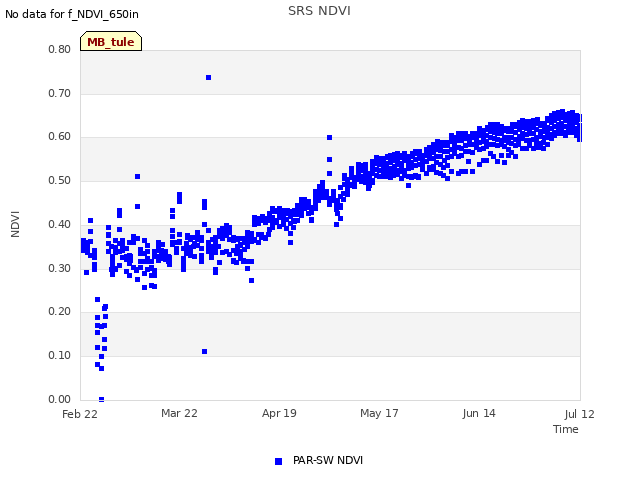
Task: Click the Mar 22 x-axis label
Action: point(179,413)
